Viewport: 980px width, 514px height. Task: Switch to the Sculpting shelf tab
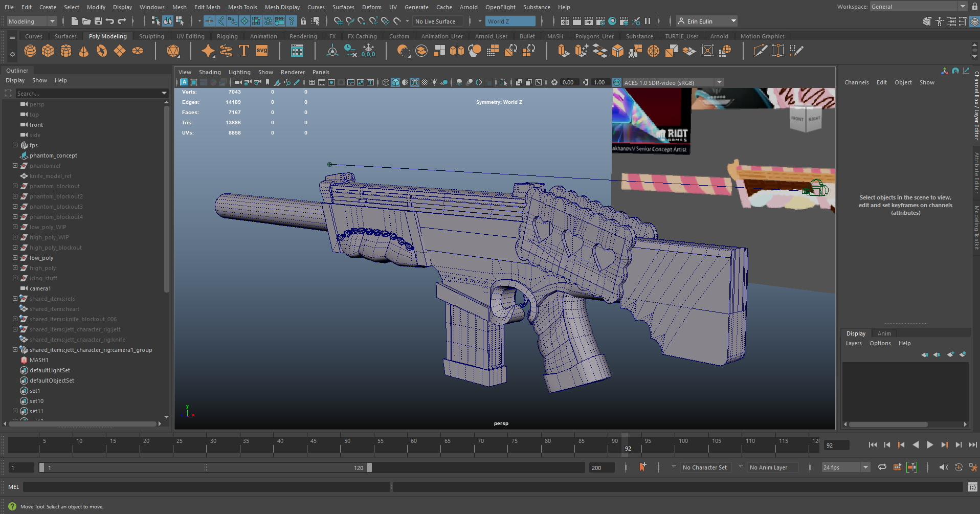151,36
